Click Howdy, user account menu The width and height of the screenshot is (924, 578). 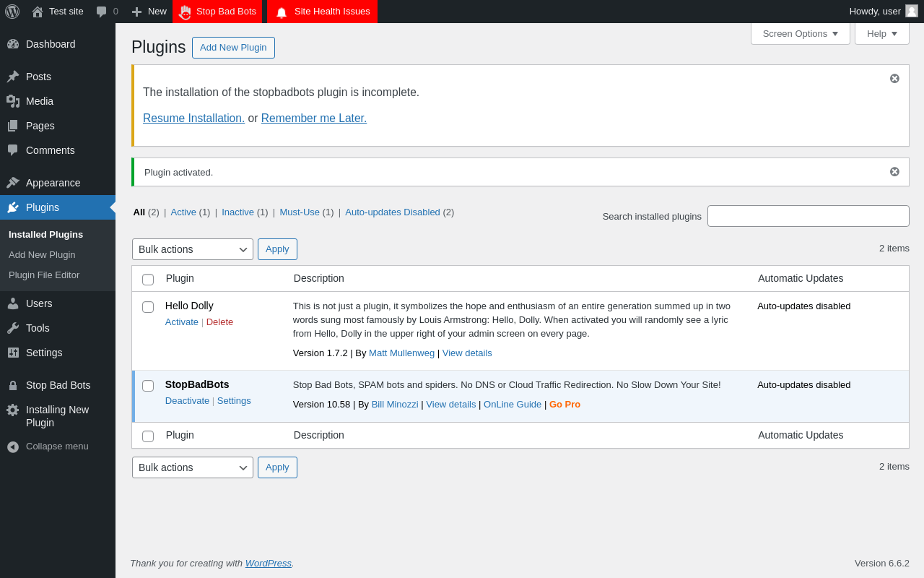coord(884,12)
